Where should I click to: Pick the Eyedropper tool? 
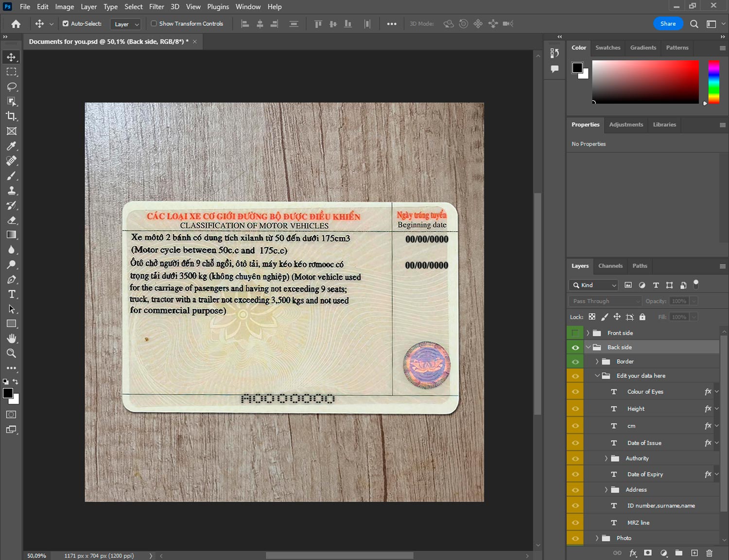point(11,146)
